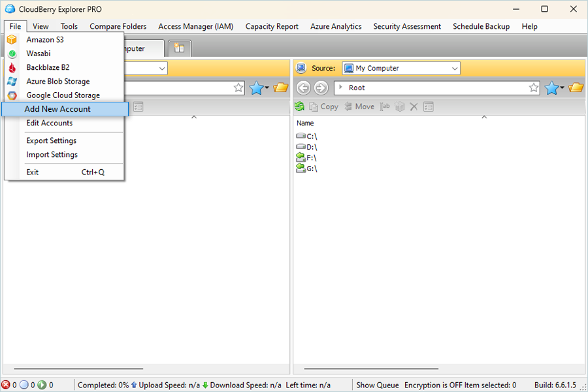Click the Azure Blob Storage flag icon

point(12,82)
